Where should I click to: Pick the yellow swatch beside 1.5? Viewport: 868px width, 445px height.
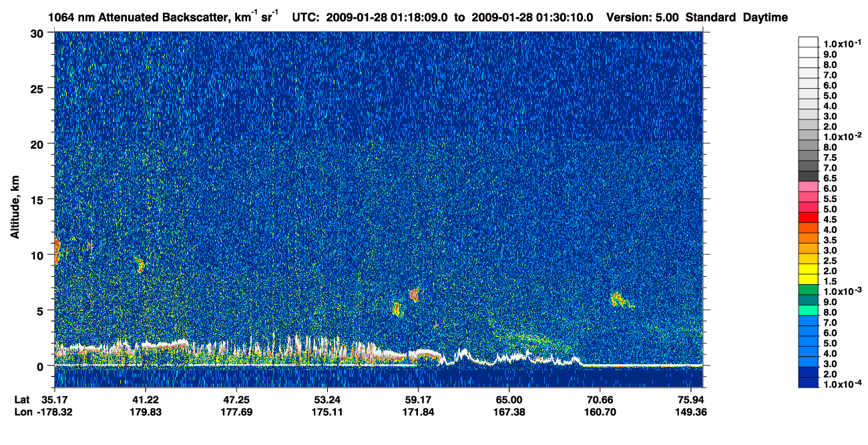click(809, 279)
